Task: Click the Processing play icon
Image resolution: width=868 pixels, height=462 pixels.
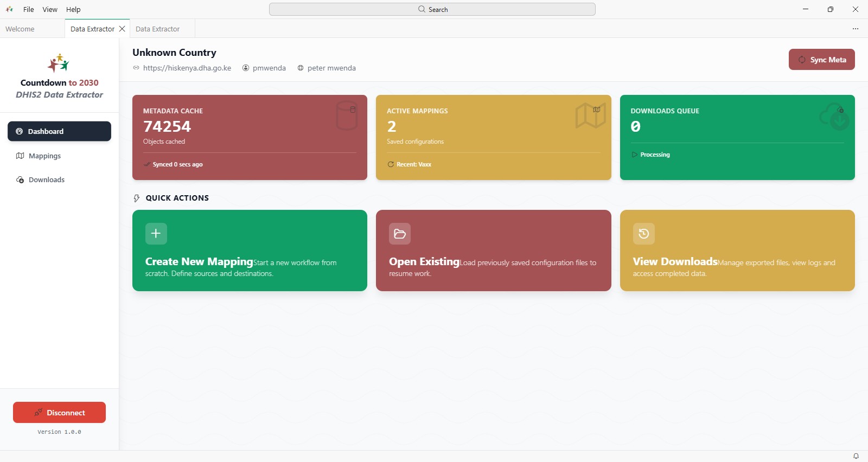Action: [634, 155]
